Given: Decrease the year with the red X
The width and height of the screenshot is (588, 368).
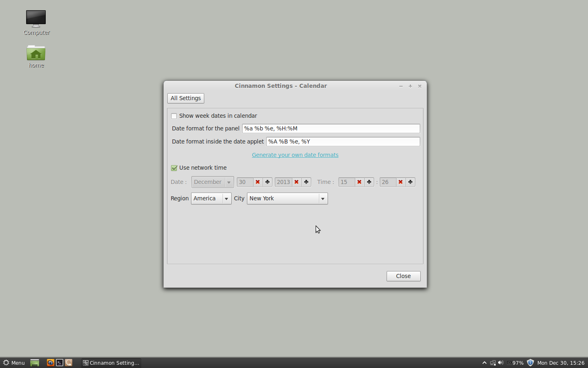Looking at the screenshot, I should [296, 182].
